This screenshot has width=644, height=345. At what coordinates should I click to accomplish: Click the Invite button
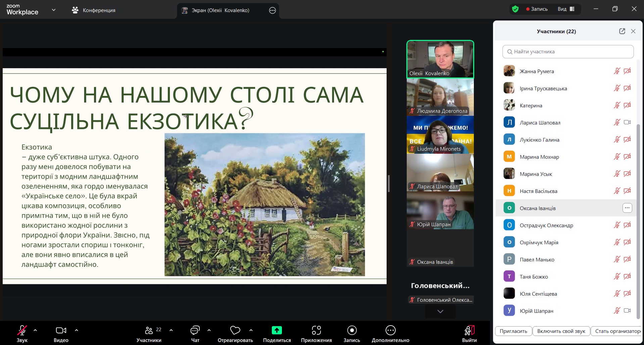point(513,331)
